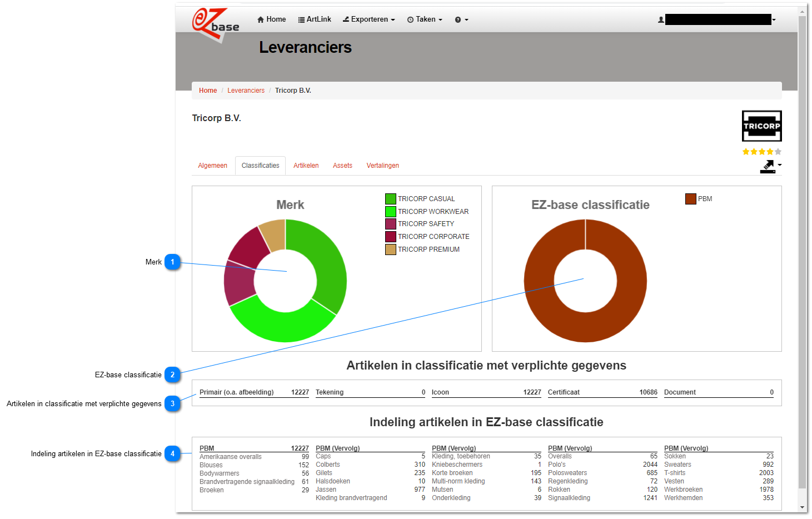
Task: Click Leveranciers breadcrumb link
Action: [246, 91]
